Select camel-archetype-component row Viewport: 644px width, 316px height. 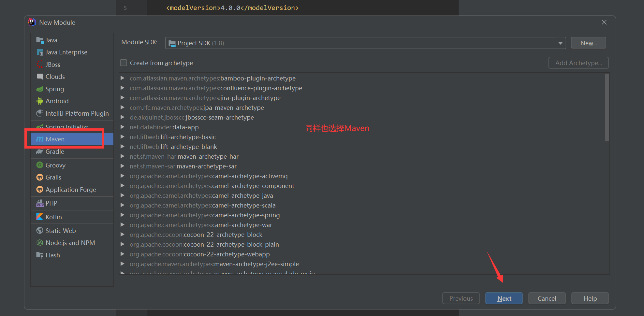pyautogui.click(x=362, y=186)
